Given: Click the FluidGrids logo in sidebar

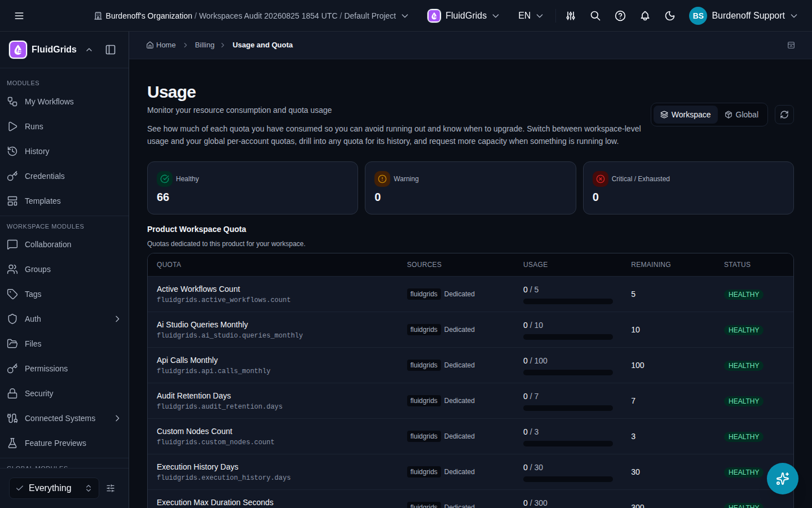Looking at the screenshot, I should click(18, 50).
